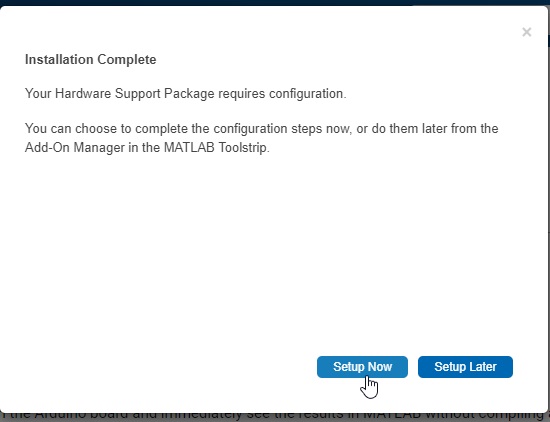Begin support package setup now
550x422 pixels.
[362, 367]
